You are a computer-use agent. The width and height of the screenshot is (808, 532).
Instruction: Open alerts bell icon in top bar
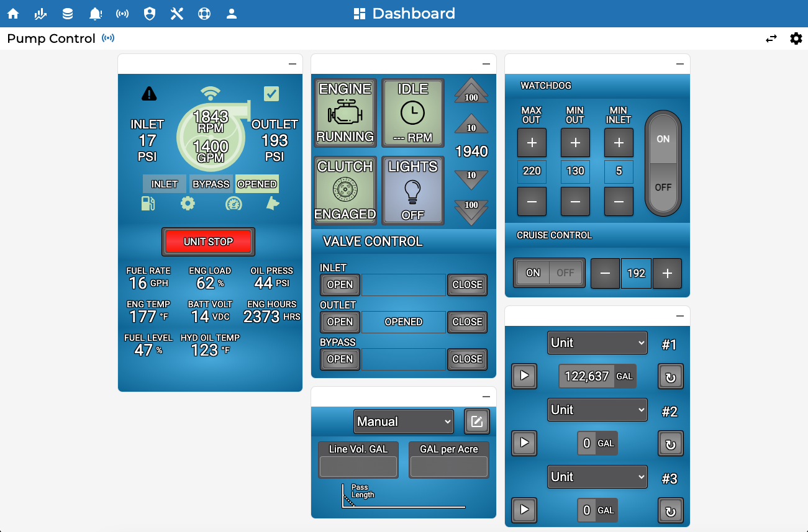tap(95, 14)
